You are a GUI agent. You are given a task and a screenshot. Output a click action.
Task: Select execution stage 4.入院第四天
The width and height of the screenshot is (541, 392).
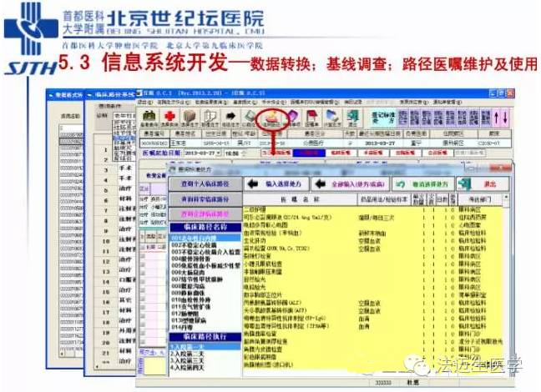tap(187, 368)
